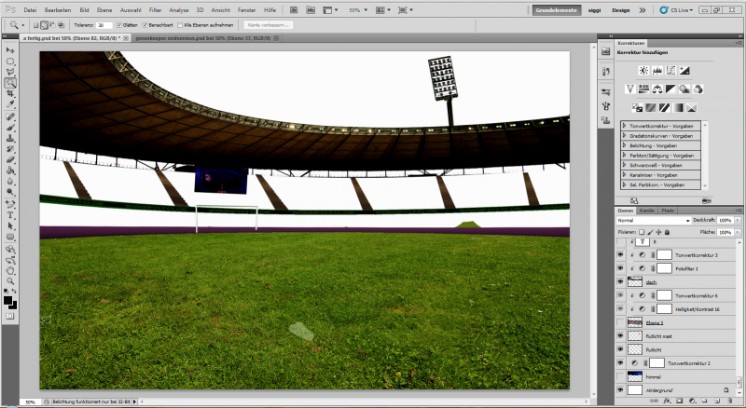The image size is (746, 408).
Task: Click the foreground color swatch
Action: point(8,299)
